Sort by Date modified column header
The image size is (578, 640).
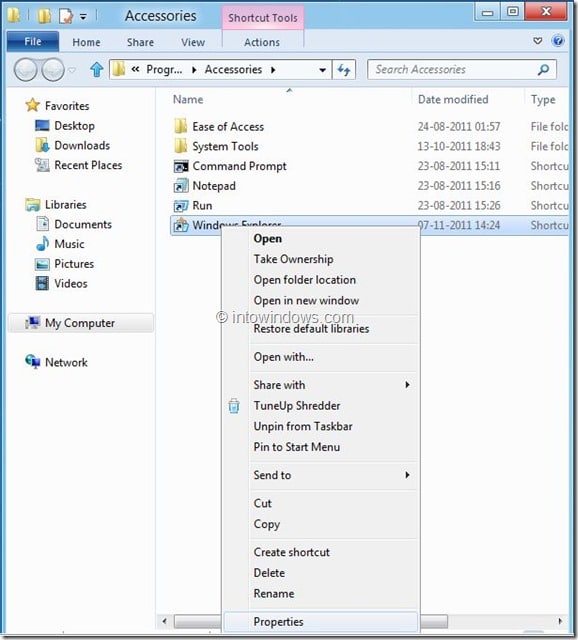click(x=453, y=100)
